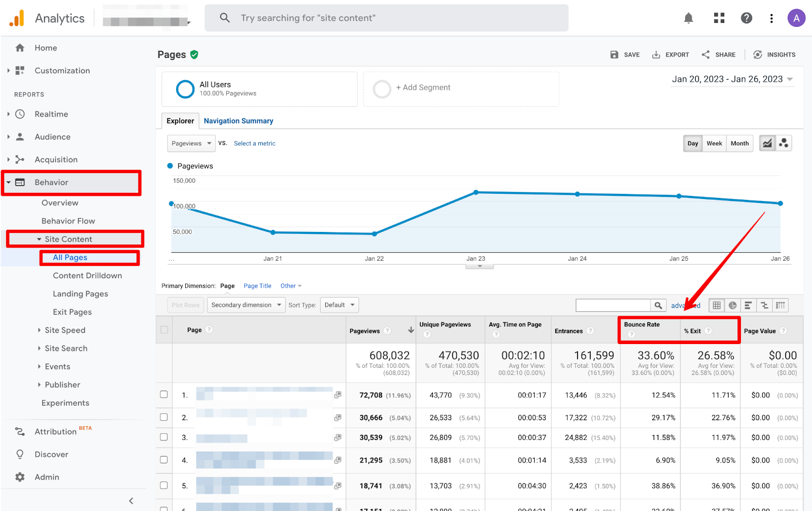Image resolution: width=812 pixels, height=511 pixels.
Task: Switch the chart granularity to Month
Action: (739, 143)
